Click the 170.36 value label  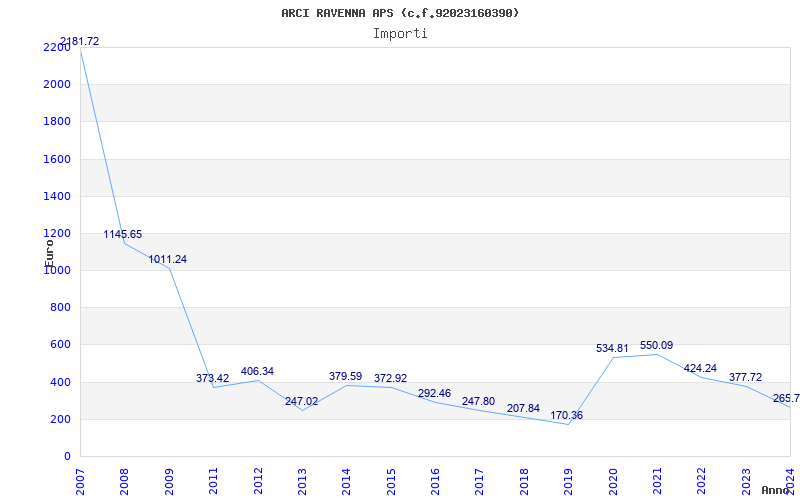(x=566, y=415)
